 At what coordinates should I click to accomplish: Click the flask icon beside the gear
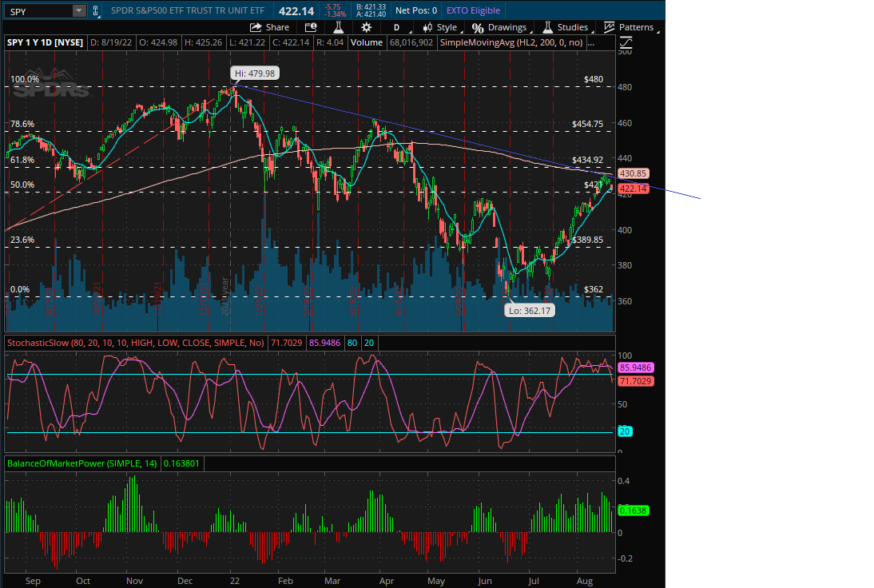(x=339, y=27)
